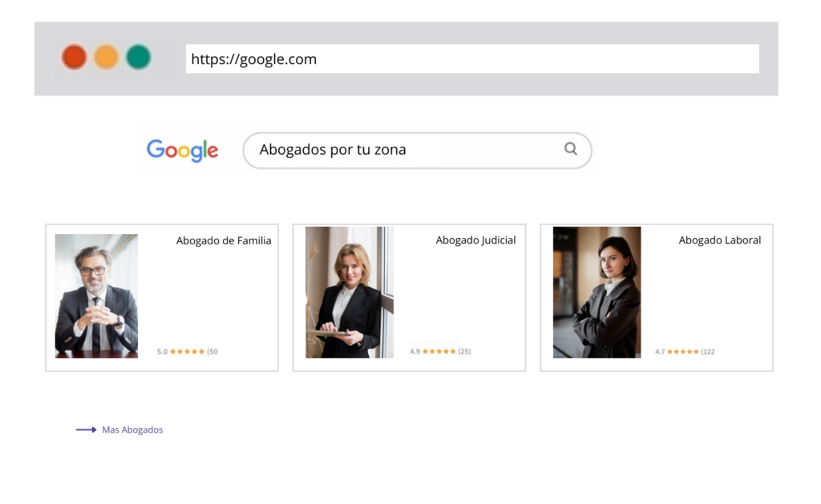Open the Mas Abogados link
This screenshot has height=504, width=821.
tap(131, 429)
